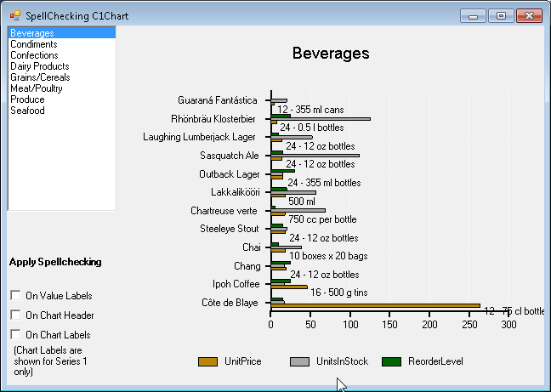Click the ReorderLevel green legend swatch
The width and height of the screenshot is (551, 392).
(391, 362)
